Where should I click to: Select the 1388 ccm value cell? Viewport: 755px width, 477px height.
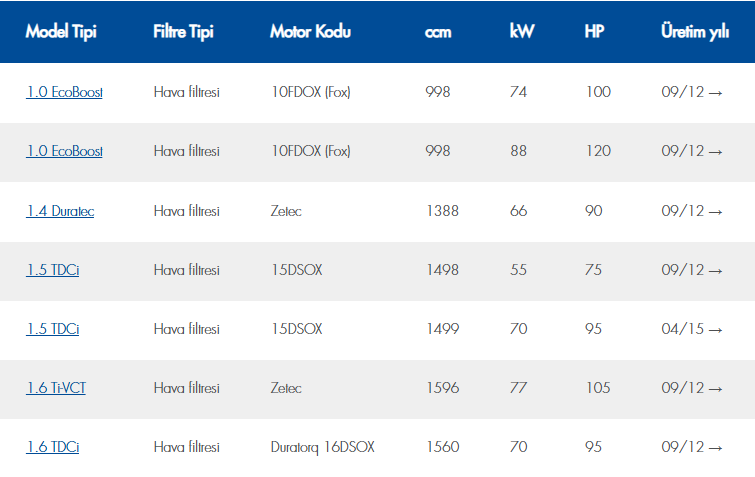pyautogui.click(x=441, y=211)
